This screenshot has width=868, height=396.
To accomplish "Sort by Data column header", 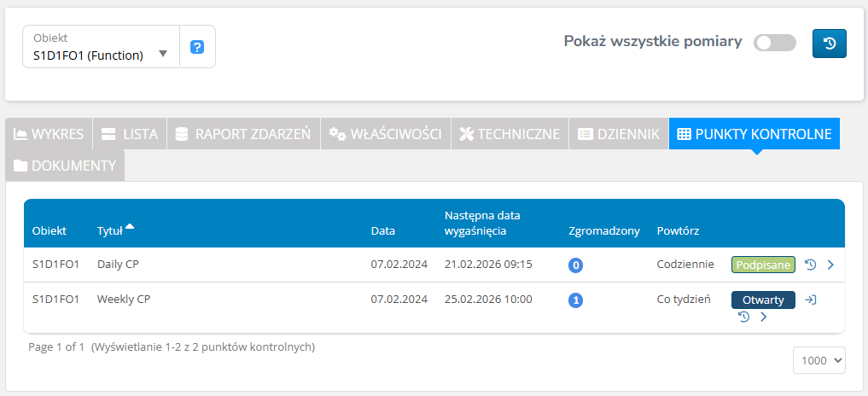I will 383,231.
